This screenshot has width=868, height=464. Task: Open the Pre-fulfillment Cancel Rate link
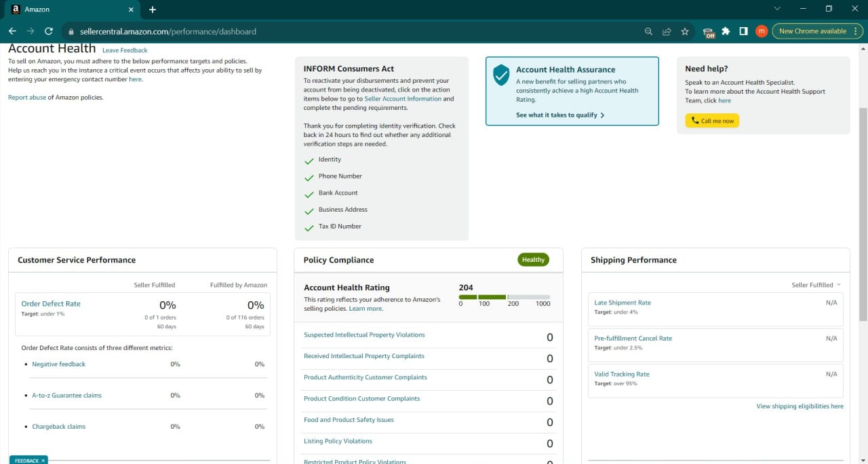[633, 339]
